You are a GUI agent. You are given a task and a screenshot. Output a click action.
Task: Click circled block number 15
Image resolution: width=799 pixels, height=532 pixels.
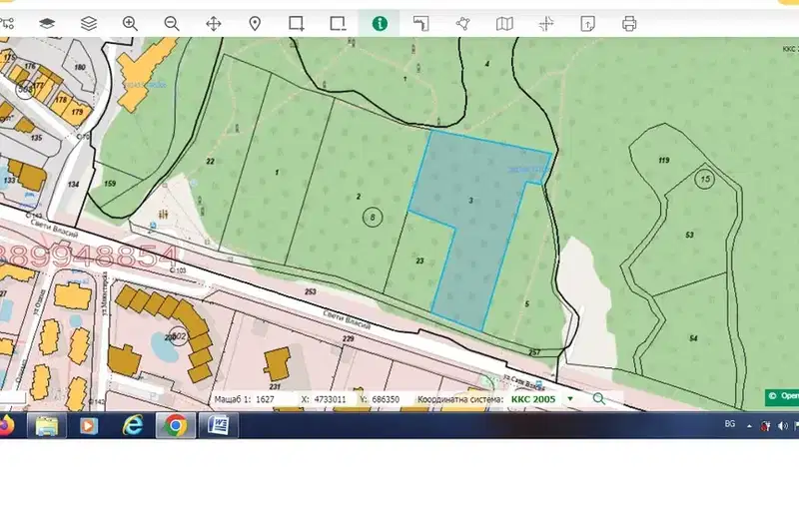(705, 179)
